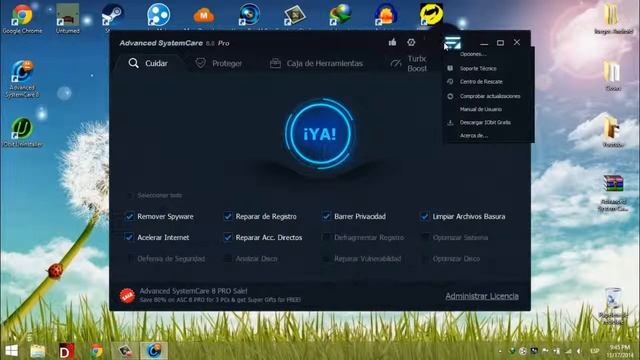The width and height of the screenshot is (640, 360).
Task: Switch to Chrome in the taskbar
Action: click(x=96, y=351)
